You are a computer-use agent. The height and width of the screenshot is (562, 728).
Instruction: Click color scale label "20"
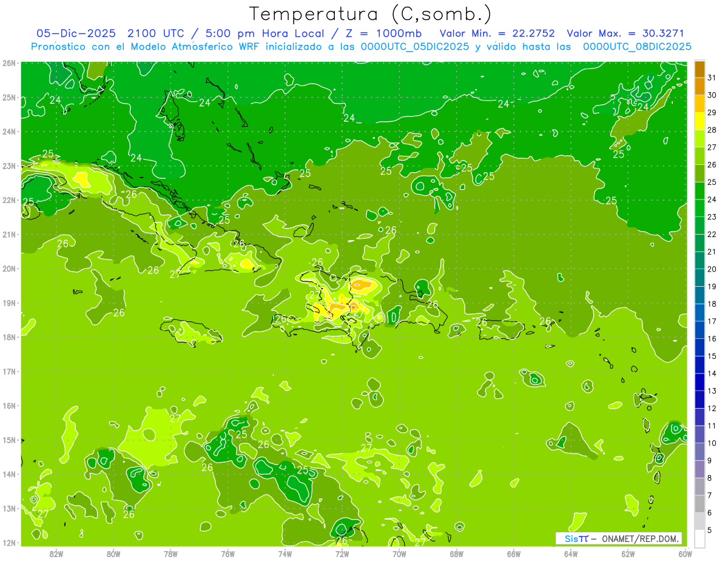point(712,269)
